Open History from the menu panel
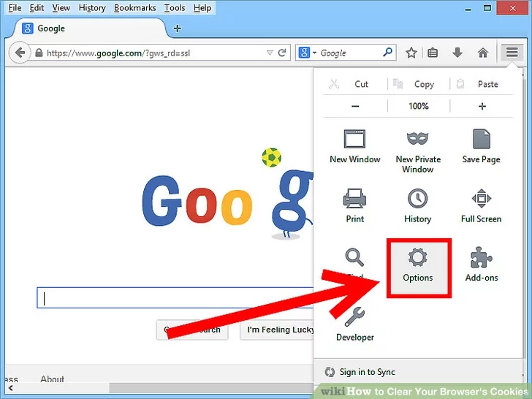Screen dimensions: 532x399 (x=418, y=205)
